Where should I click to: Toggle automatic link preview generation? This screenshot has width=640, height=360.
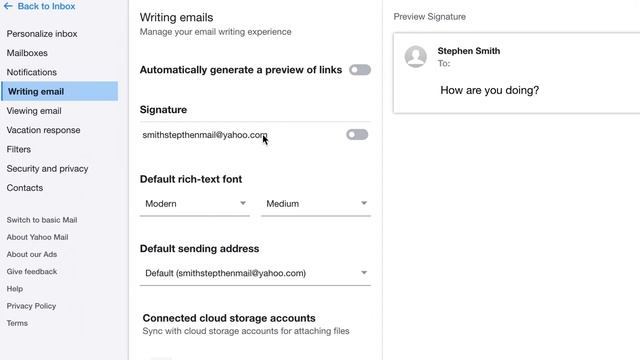360,70
